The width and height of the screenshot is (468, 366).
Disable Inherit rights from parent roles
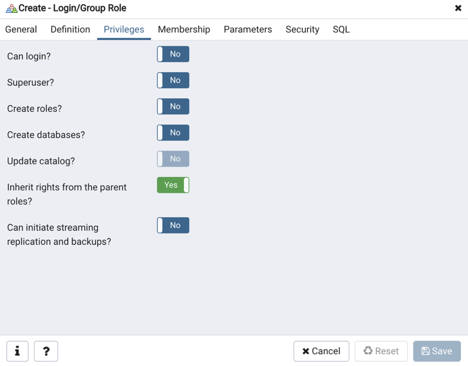[x=173, y=185]
